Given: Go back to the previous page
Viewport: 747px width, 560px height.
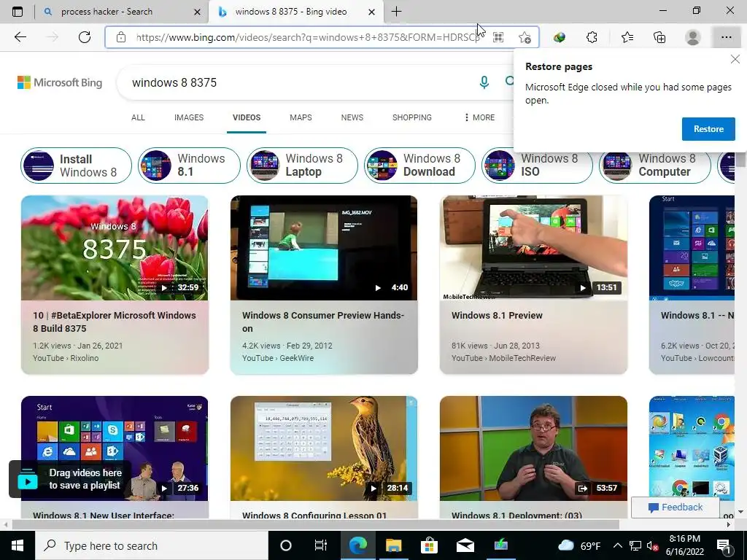Looking at the screenshot, I should point(20,37).
